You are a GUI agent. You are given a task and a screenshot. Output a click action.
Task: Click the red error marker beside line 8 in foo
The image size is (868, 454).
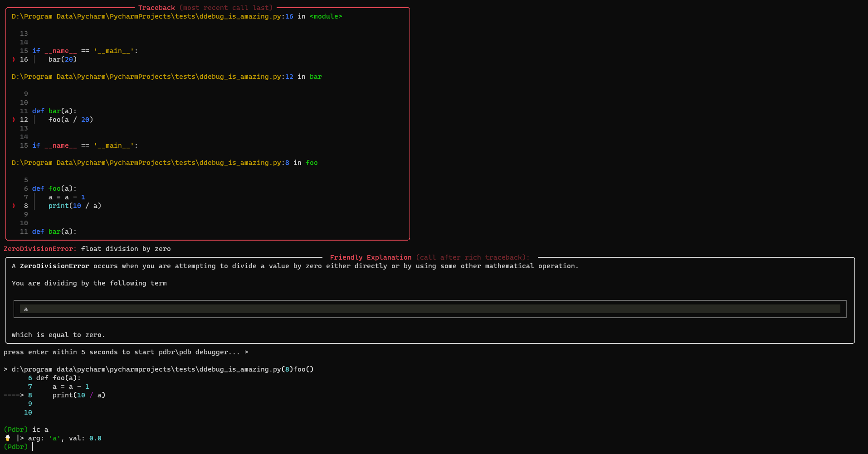13,206
